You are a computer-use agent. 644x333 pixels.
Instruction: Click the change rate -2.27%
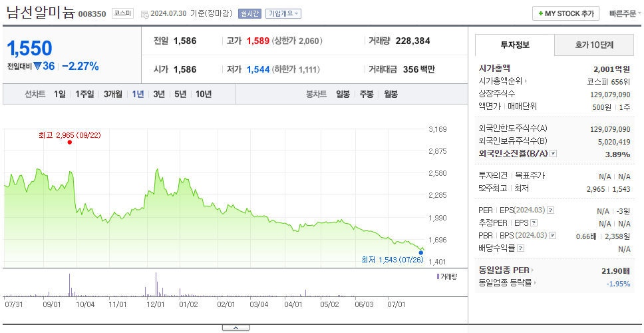coord(80,66)
